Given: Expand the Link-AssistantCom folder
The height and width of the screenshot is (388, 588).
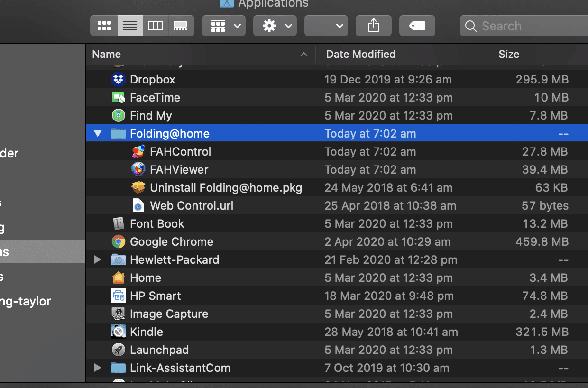Looking at the screenshot, I should [x=98, y=368].
